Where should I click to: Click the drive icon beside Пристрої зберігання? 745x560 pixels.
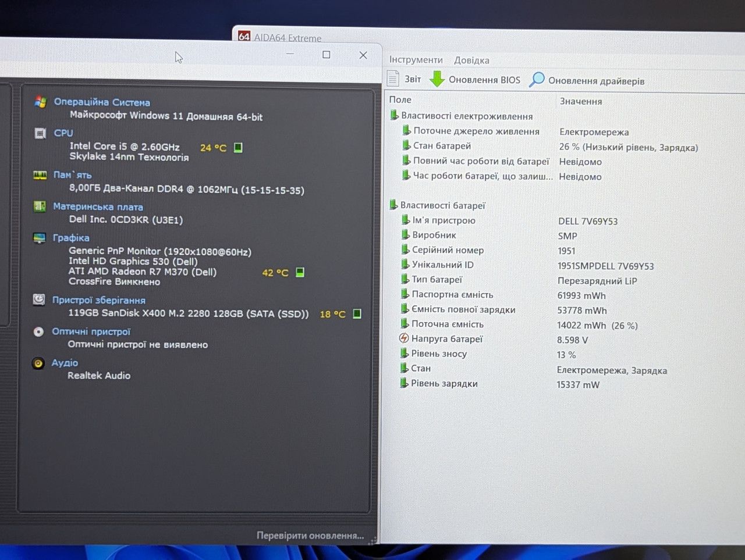(x=39, y=299)
